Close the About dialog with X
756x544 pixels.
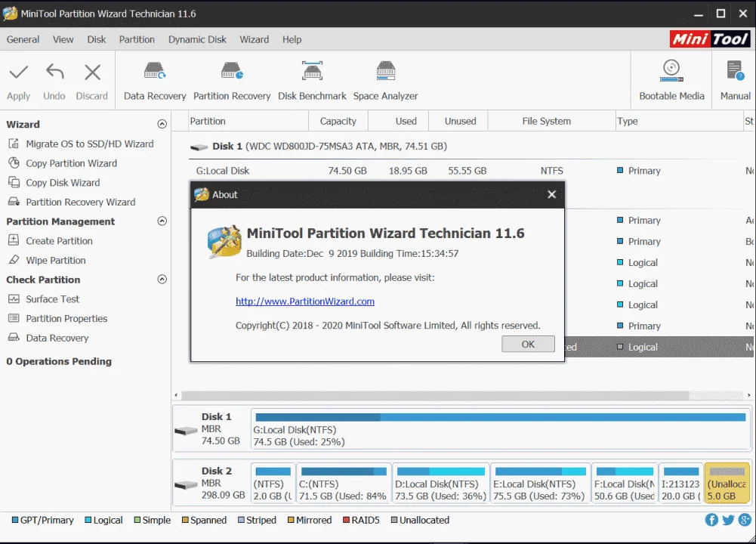click(551, 194)
